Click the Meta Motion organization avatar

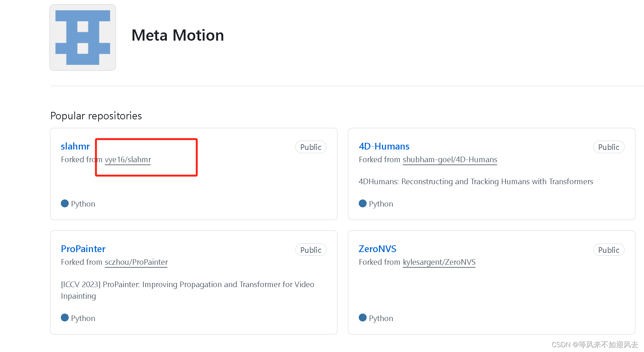tap(83, 37)
